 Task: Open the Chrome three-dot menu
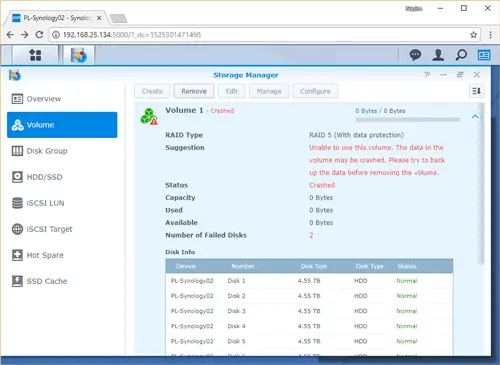[490, 35]
